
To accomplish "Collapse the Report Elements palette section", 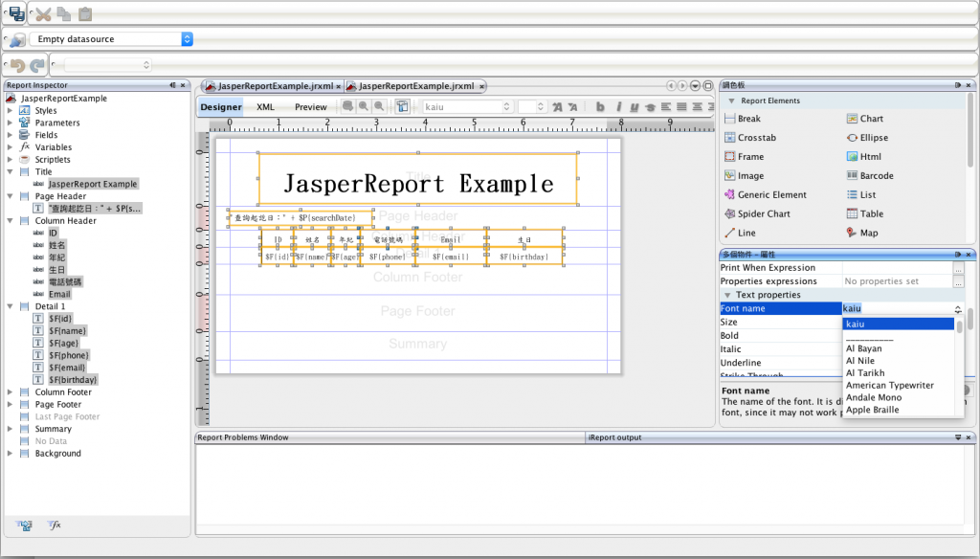I will coord(731,101).
